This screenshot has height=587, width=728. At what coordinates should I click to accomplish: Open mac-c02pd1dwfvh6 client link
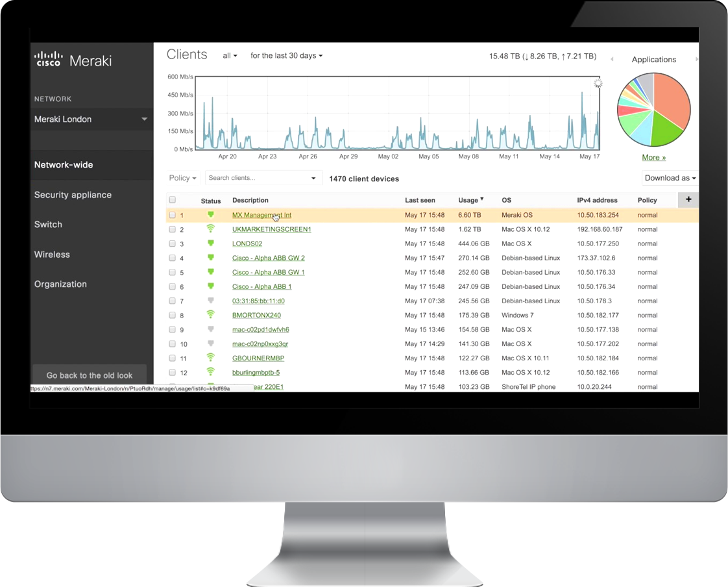point(260,329)
